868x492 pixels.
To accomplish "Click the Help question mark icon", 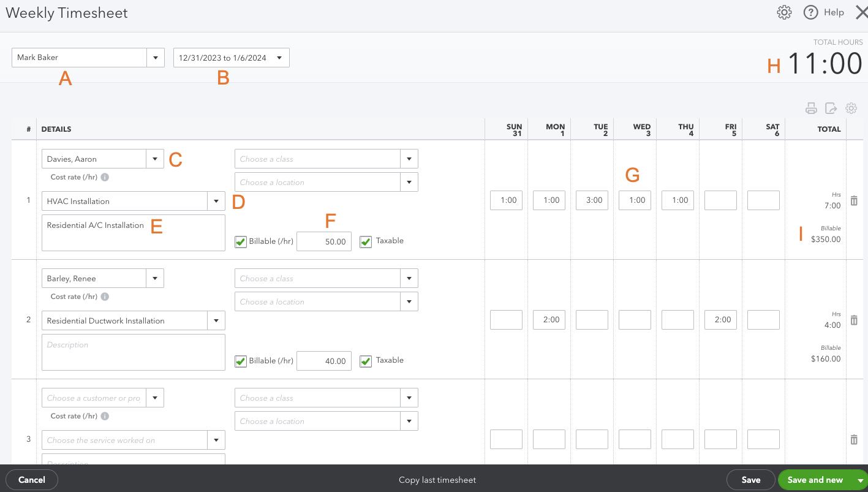I will (810, 12).
